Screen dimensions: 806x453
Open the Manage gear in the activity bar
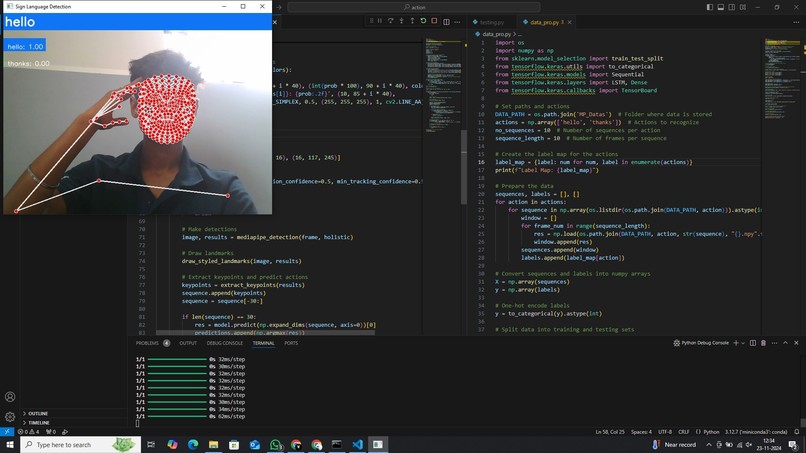point(10,417)
